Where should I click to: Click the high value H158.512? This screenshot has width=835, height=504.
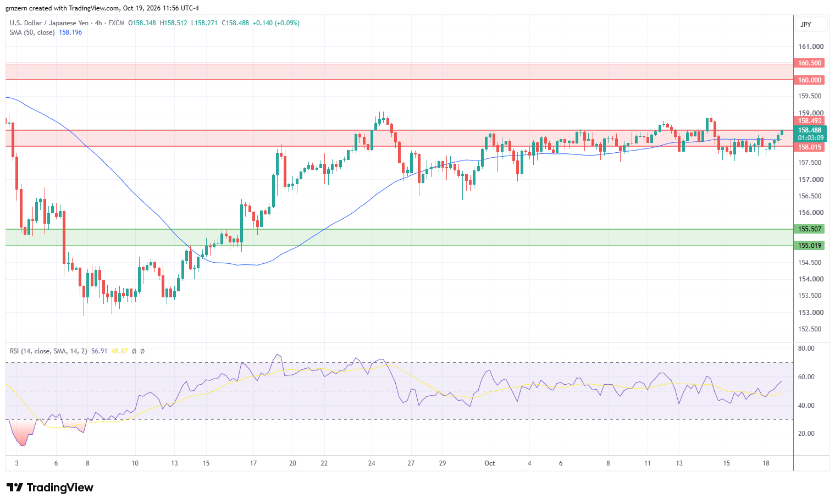click(x=173, y=23)
